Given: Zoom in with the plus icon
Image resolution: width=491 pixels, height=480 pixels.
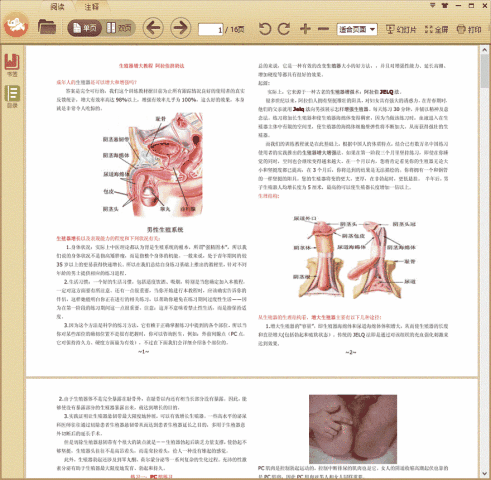Looking at the screenshot, I should pyautogui.click(x=305, y=29).
